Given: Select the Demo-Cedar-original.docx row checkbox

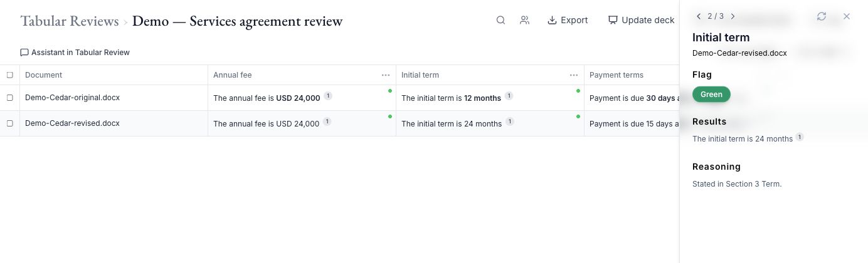Looking at the screenshot, I should coord(9,98).
